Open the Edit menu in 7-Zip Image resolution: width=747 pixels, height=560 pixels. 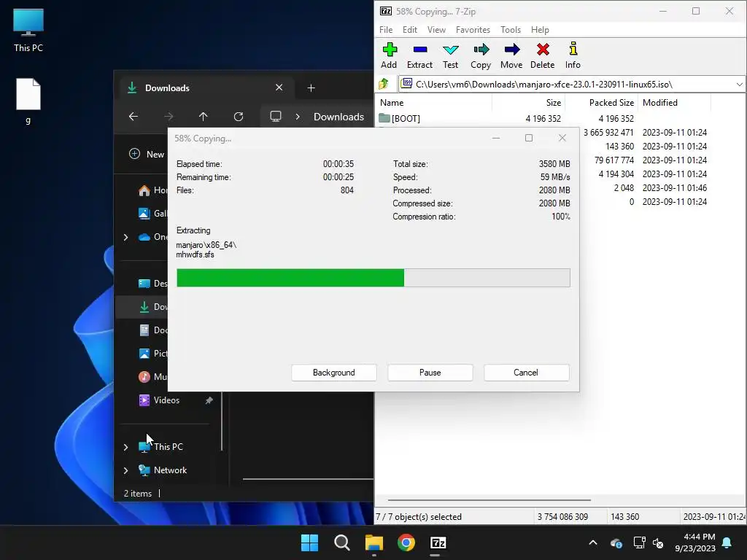point(410,29)
